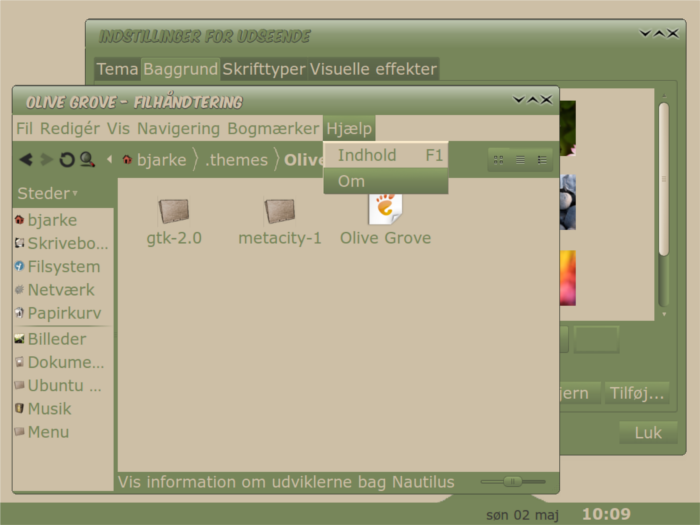Switch to icon view mode
The image size is (700, 525).
(499, 160)
